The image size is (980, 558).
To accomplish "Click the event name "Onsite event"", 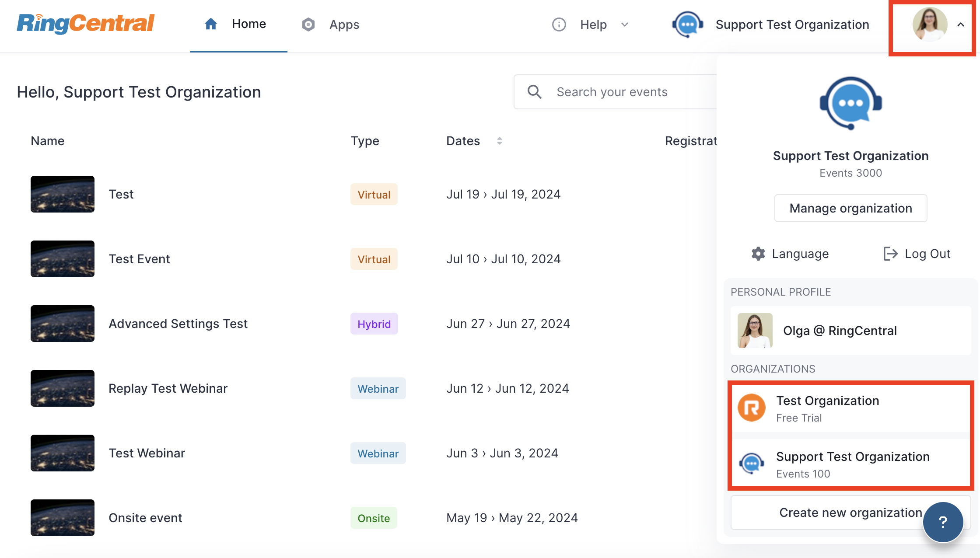I will pos(145,518).
